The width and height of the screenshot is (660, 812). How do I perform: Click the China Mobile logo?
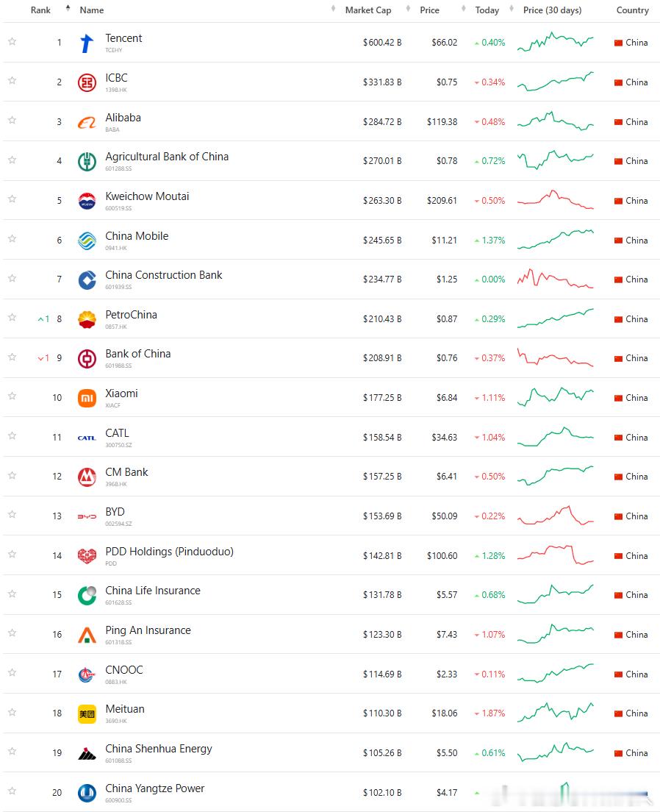[87, 241]
